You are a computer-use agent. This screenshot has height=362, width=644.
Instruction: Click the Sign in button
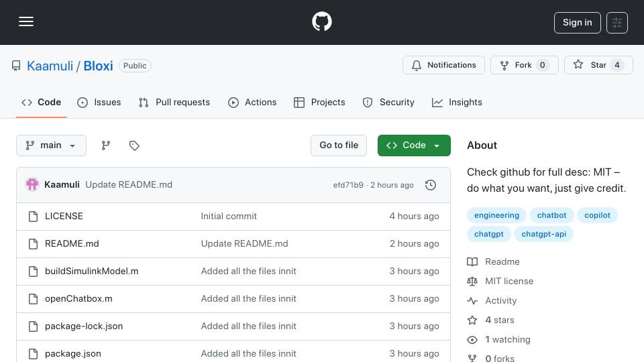[x=577, y=23]
